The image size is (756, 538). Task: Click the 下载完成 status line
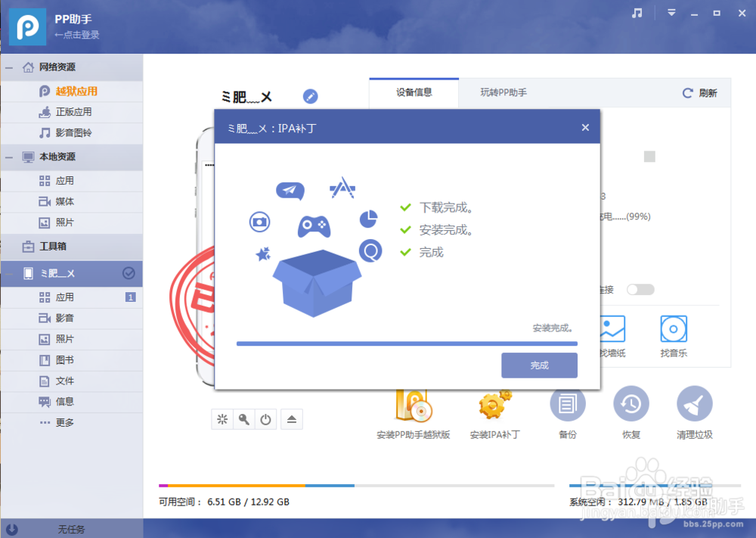tap(436, 207)
